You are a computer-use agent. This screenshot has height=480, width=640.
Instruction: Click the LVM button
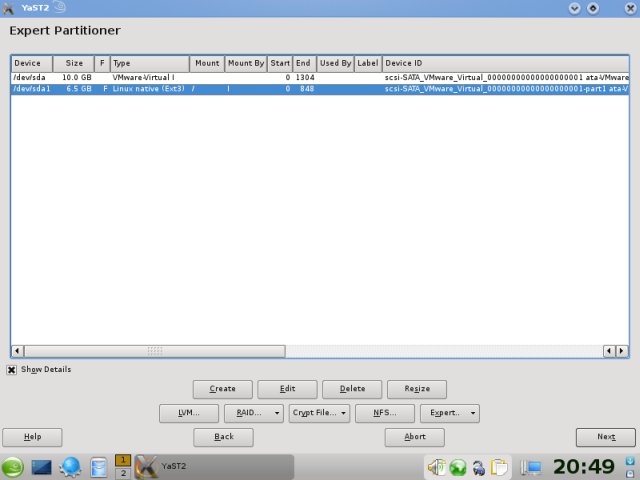[x=189, y=413]
